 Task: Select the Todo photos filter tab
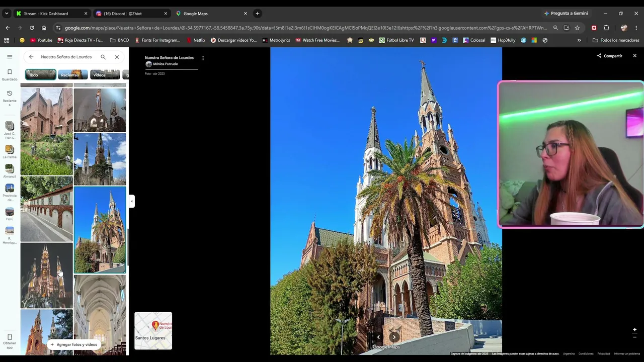coord(41,75)
